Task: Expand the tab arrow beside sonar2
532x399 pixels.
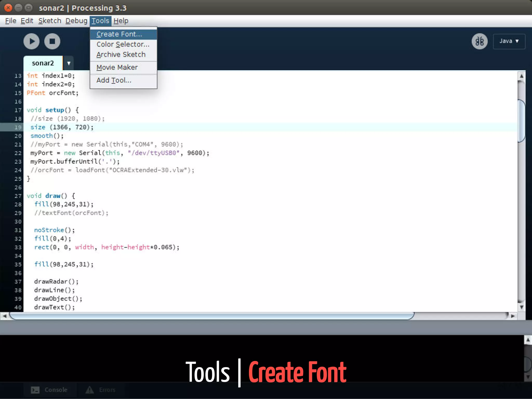Action: 69,63
